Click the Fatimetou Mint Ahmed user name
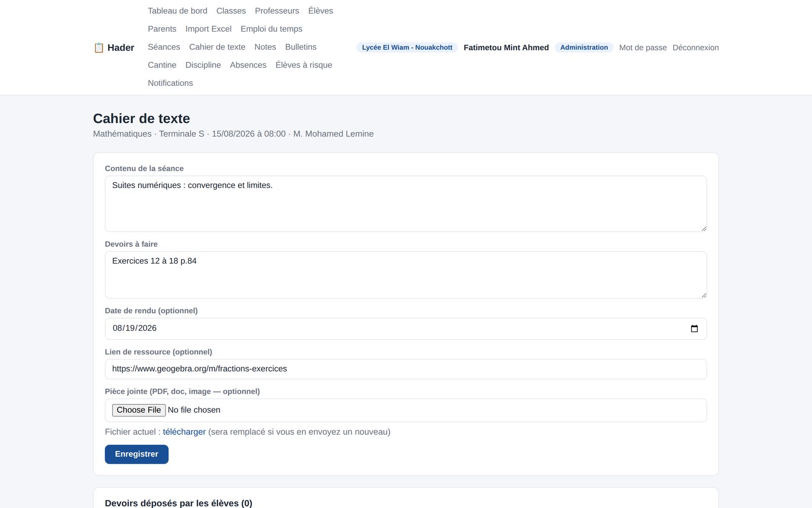812x508 pixels. pyautogui.click(x=506, y=48)
